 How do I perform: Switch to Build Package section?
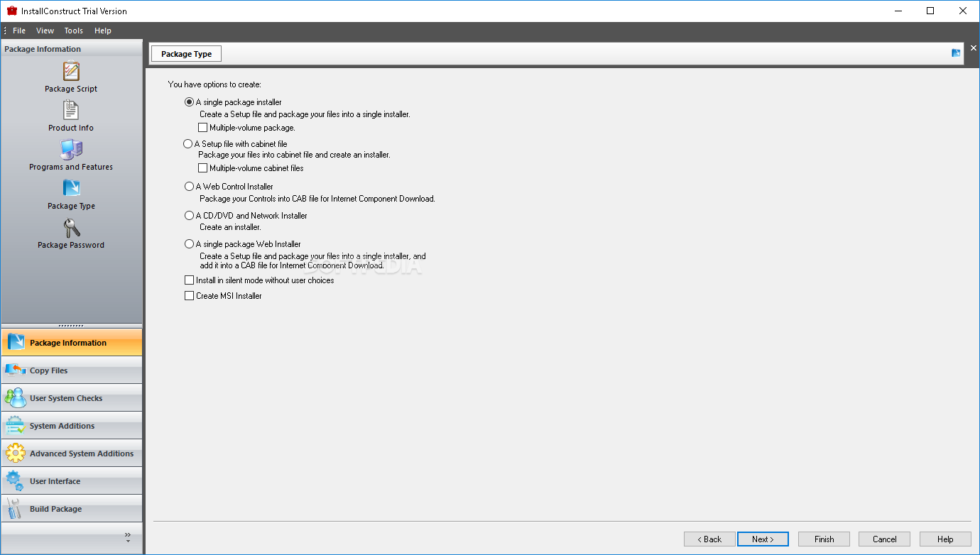click(x=72, y=508)
